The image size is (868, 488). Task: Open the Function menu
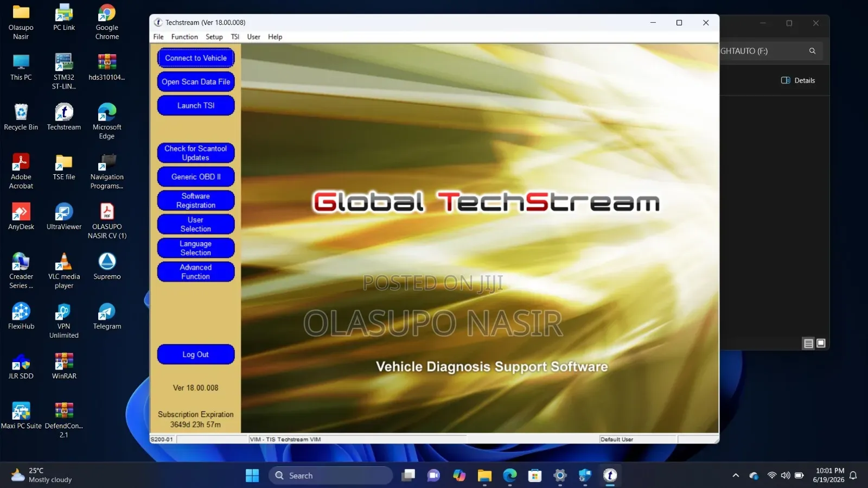(x=184, y=37)
